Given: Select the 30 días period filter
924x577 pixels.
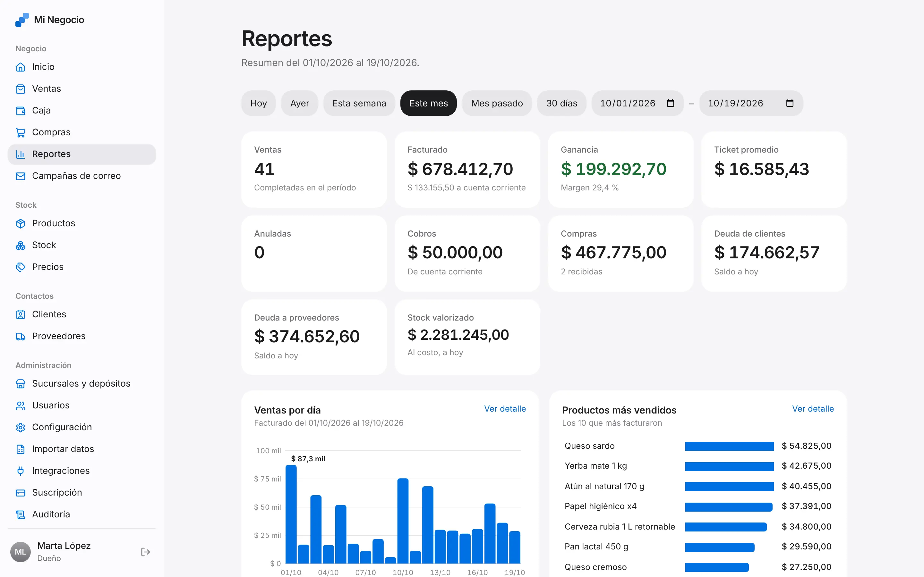Looking at the screenshot, I should click(562, 103).
